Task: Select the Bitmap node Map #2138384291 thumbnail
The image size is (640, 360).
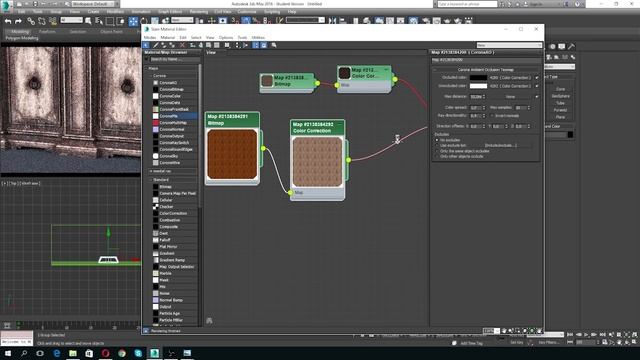Action: point(232,154)
